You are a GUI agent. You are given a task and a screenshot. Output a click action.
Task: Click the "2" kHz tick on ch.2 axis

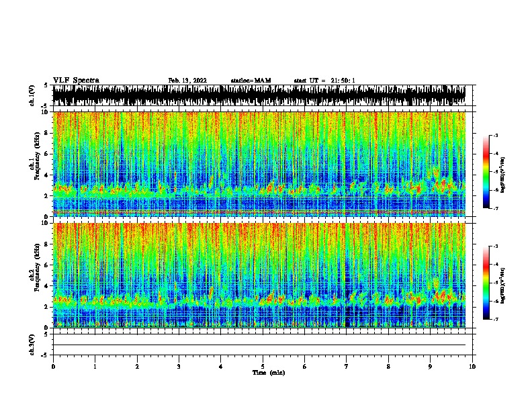tap(46, 307)
